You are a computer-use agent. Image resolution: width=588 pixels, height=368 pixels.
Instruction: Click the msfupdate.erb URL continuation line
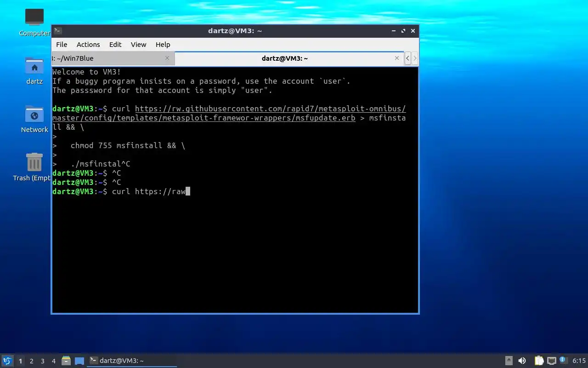pos(204,118)
